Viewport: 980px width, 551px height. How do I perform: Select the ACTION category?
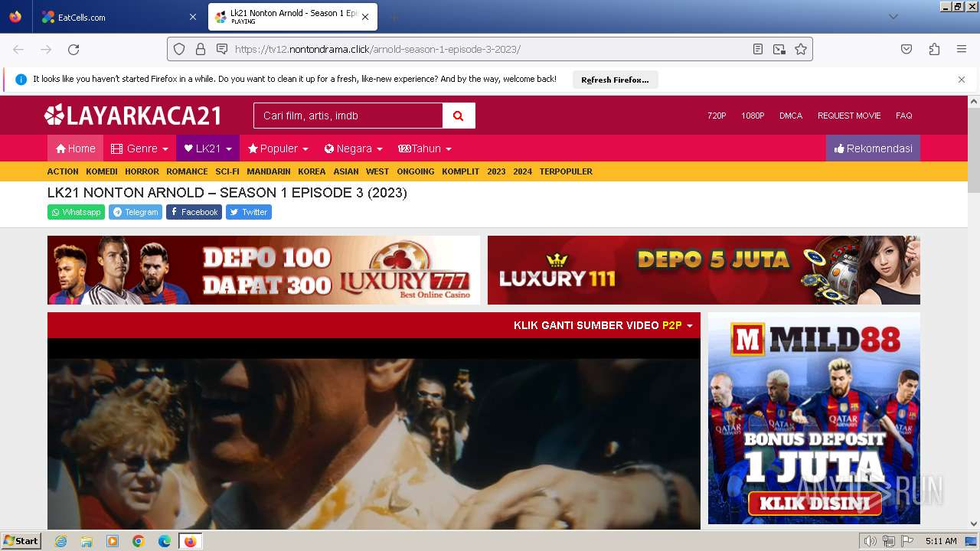pyautogui.click(x=63, y=171)
